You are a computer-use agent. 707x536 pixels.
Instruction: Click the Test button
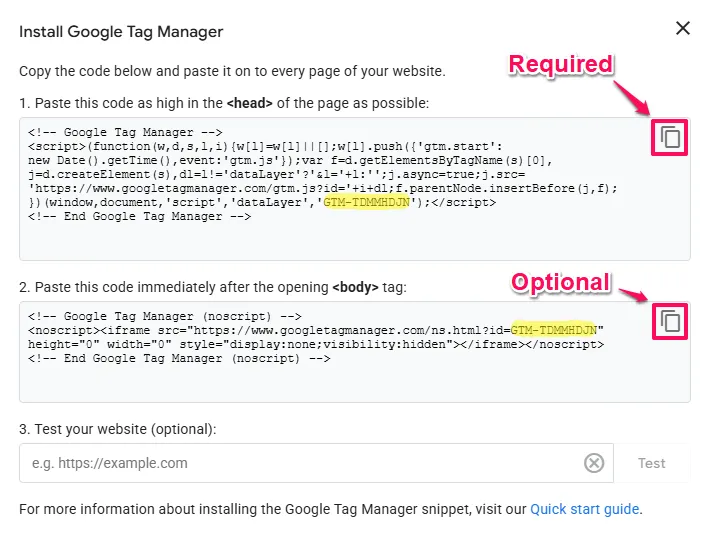tap(651, 463)
